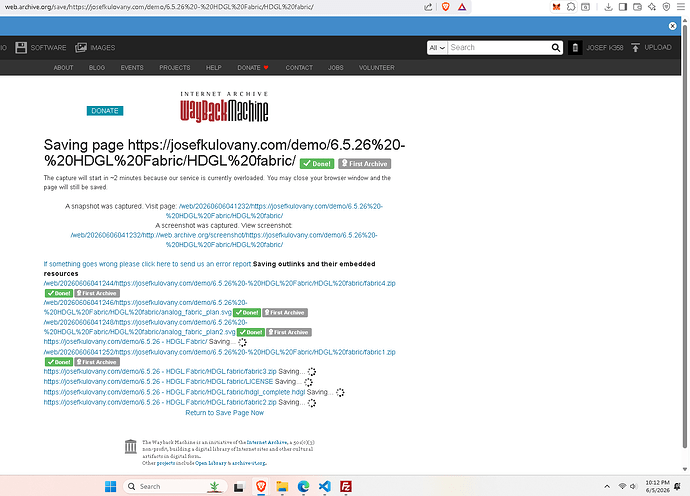Open the archived fabric4.zip link
This screenshot has width=690, height=496.
[220, 283]
